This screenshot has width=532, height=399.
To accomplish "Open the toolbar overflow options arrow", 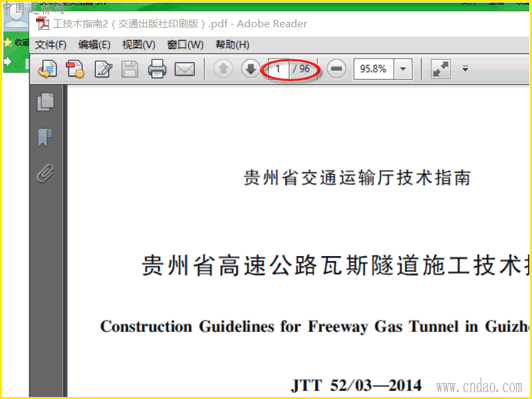I will click(465, 69).
